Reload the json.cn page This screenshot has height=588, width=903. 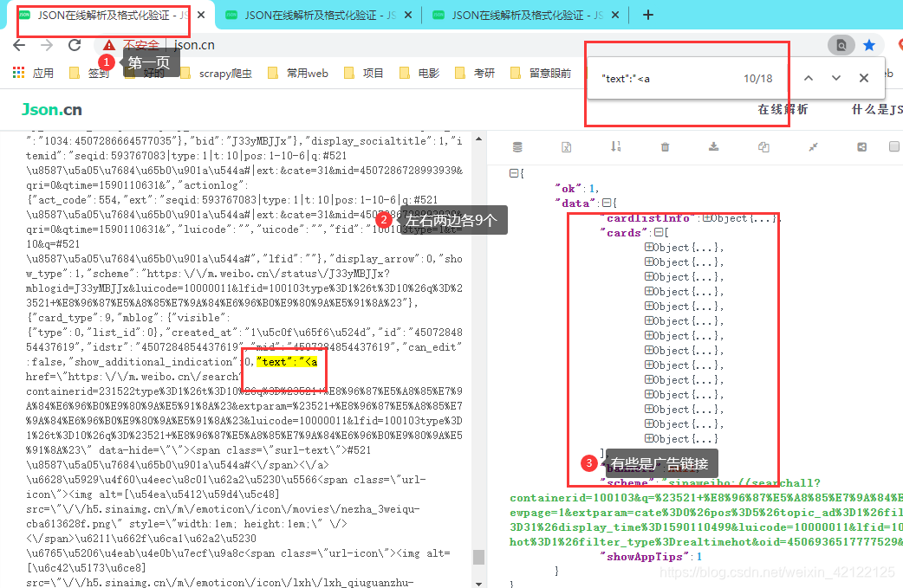(75, 45)
